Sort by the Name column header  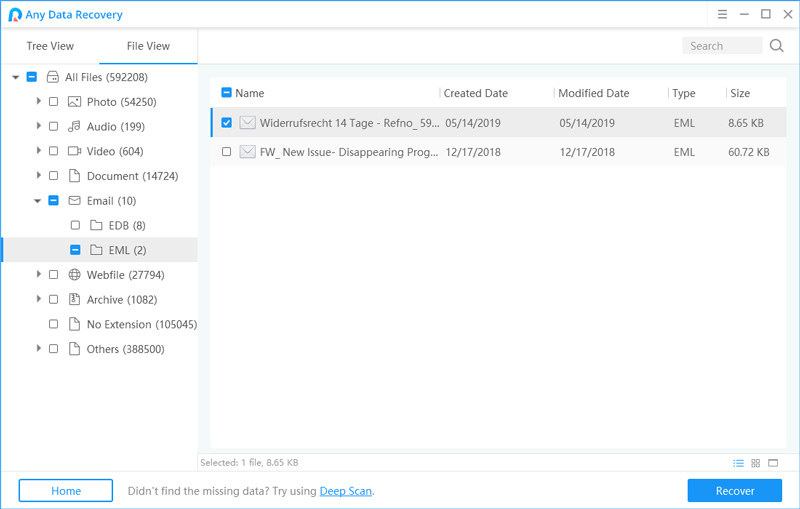coord(249,93)
